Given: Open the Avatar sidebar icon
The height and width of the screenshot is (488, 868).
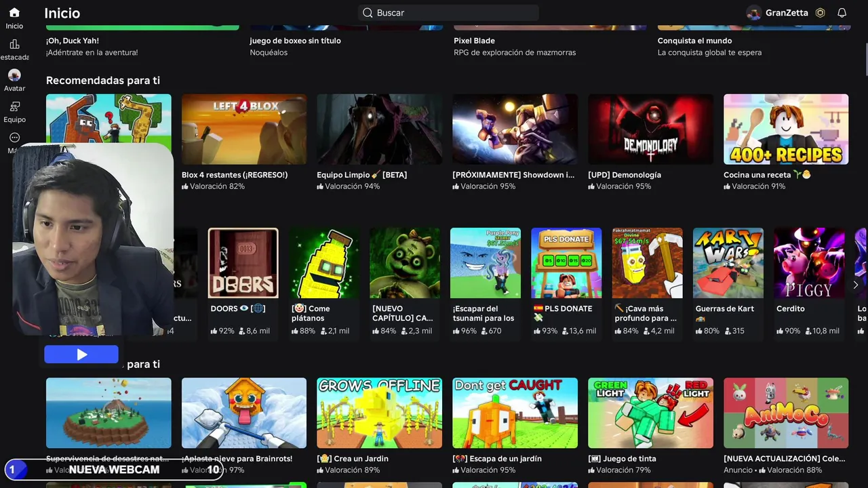Looking at the screenshot, I should 14,75.
